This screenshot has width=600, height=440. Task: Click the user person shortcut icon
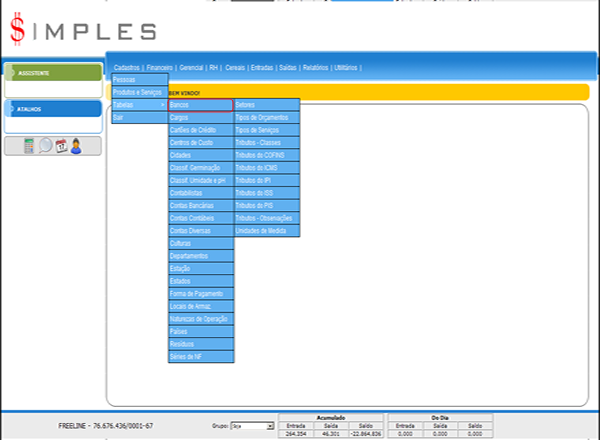point(75,146)
